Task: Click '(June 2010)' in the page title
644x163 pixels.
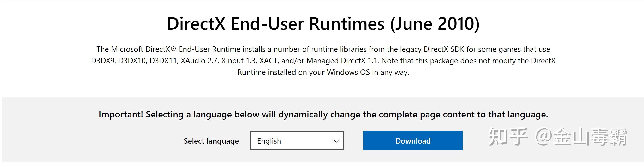Action: point(435,24)
